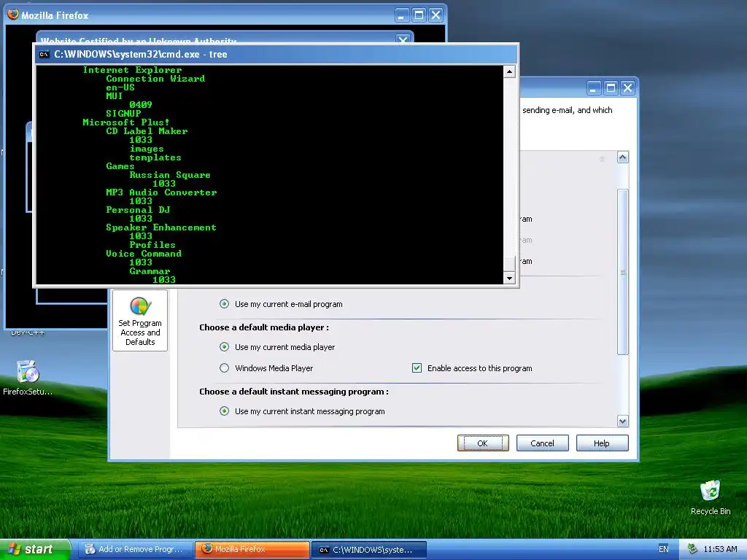Click the 11:53 AM clock in the tray
This screenshot has height=560, width=747.
pos(720,549)
